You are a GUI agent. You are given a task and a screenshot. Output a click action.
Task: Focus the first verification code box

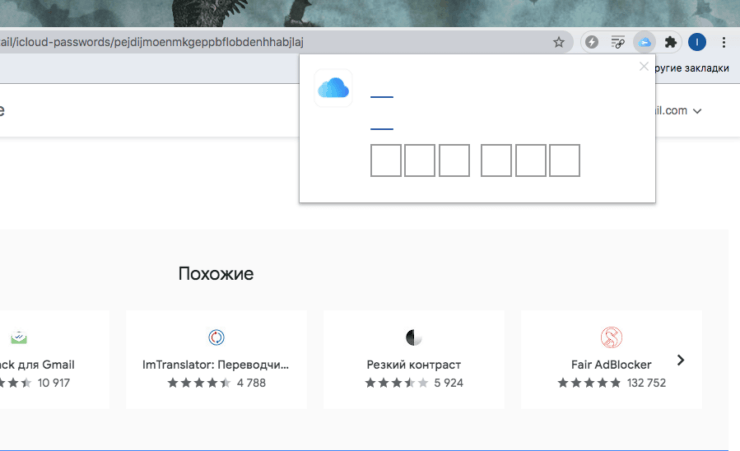pyautogui.click(x=386, y=160)
